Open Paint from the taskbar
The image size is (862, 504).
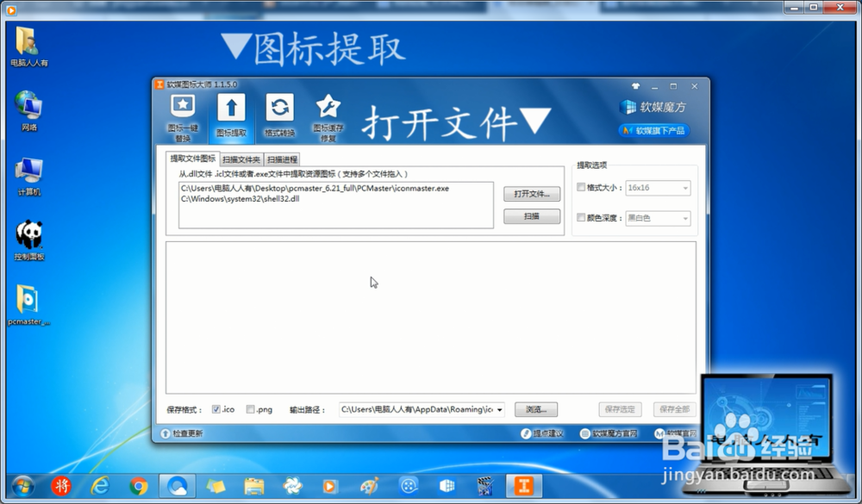pyautogui.click(x=370, y=487)
